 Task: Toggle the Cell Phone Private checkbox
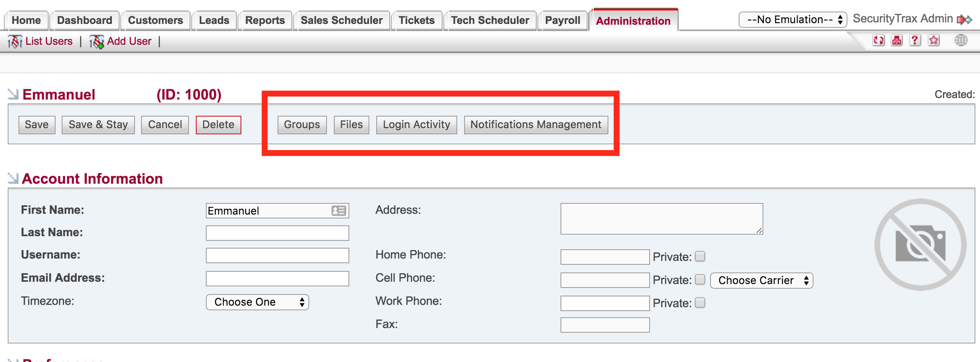click(x=700, y=280)
